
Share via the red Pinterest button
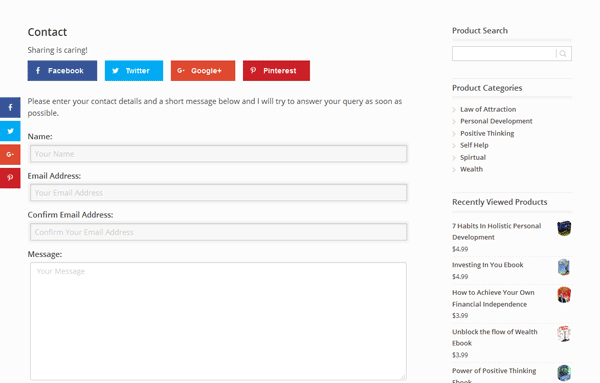[276, 70]
